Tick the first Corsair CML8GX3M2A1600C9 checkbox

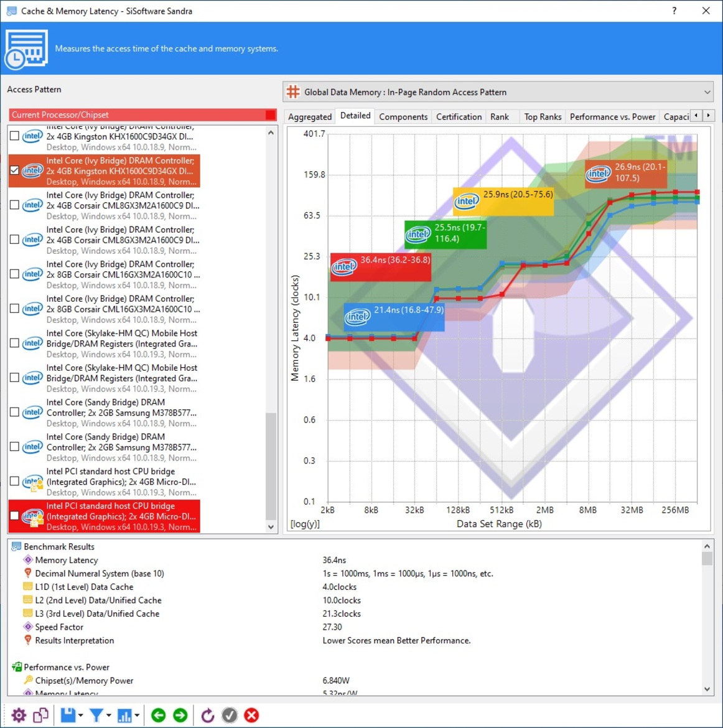coord(14,205)
